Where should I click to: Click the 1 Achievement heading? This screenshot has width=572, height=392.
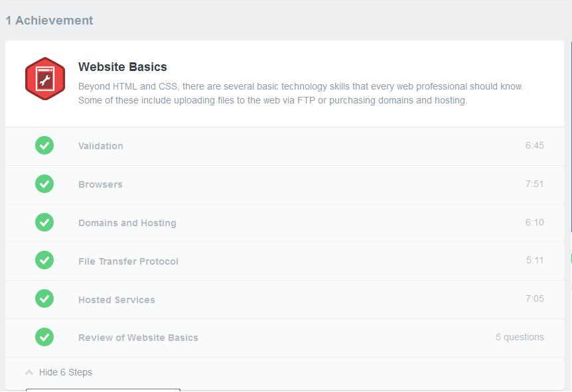(49, 21)
